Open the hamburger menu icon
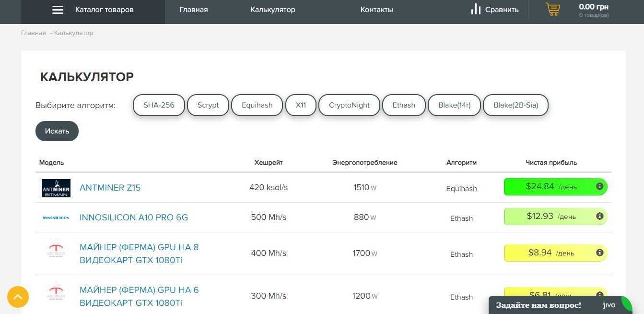 [58, 10]
